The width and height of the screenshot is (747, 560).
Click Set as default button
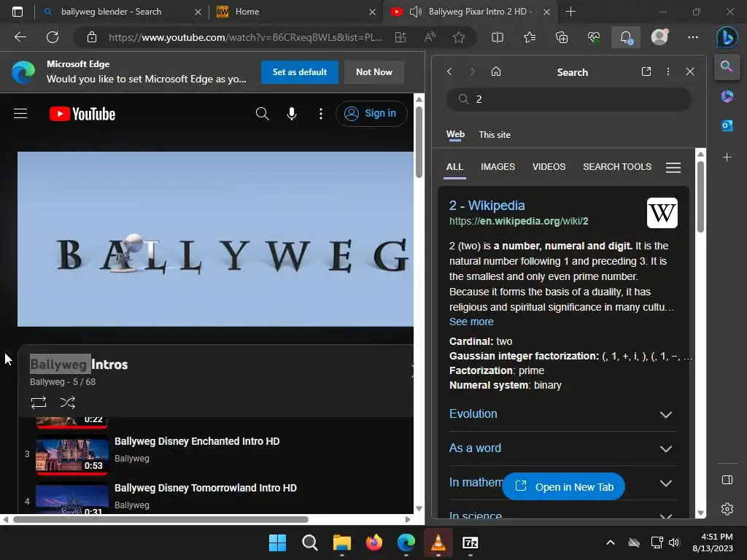300,72
